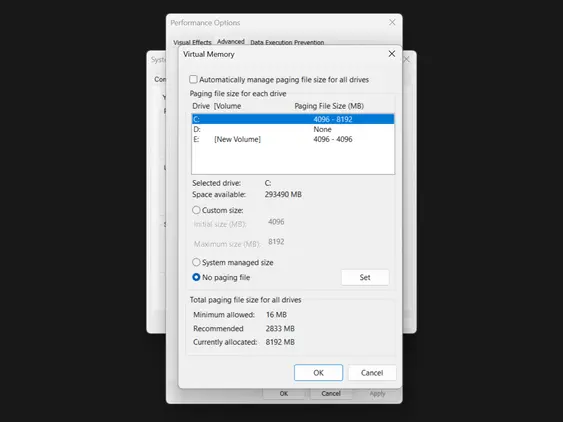Close the Virtual Memory dialog

click(392, 54)
